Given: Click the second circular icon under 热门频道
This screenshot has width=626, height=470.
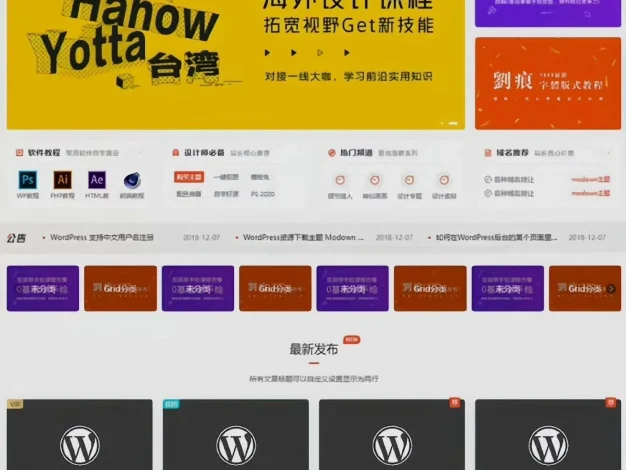Looking at the screenshot, I should point(374,180).
